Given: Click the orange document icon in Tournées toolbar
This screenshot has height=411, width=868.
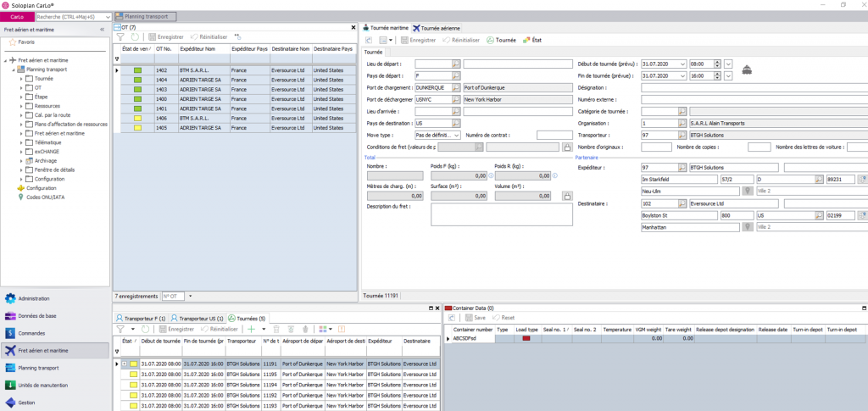Looking at the screenshot, I should [x=342, y=329].
